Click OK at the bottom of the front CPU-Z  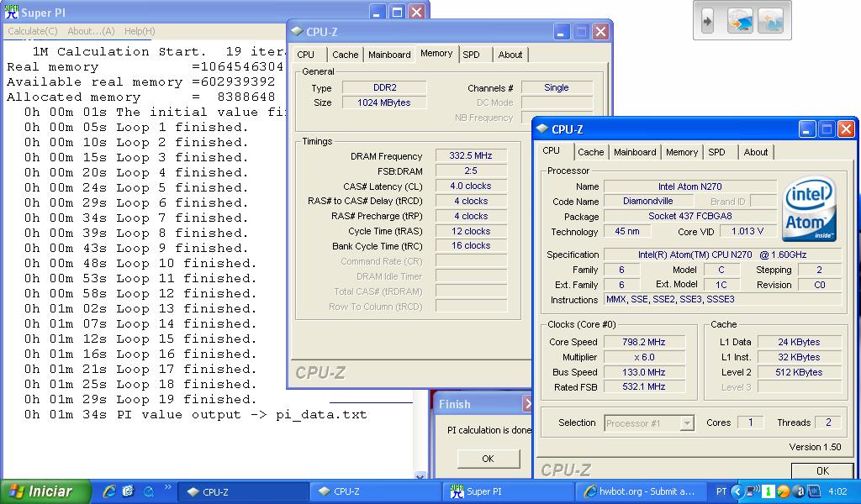click(822, 470)
